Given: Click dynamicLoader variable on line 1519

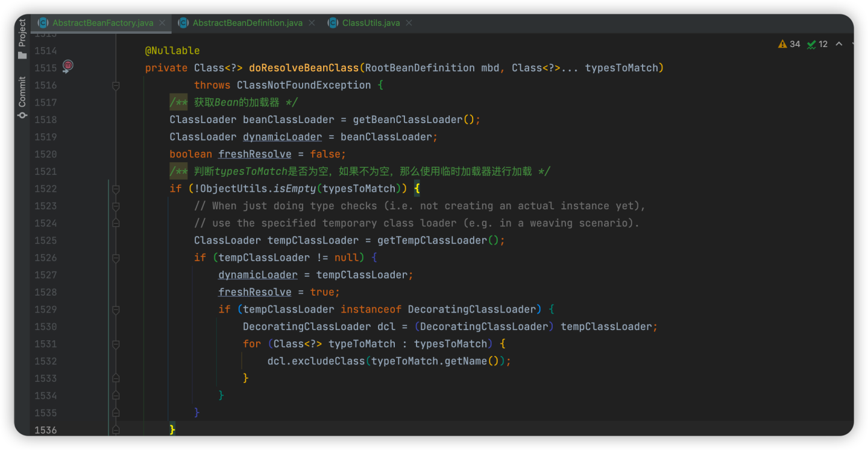Looking at the screenshot, I should tap(282, 137).
